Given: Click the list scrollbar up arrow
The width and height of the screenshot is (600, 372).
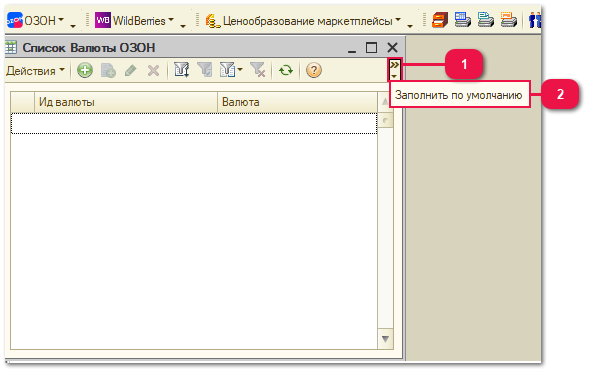Looking at the screenshot, I should (x=385, y=102).
